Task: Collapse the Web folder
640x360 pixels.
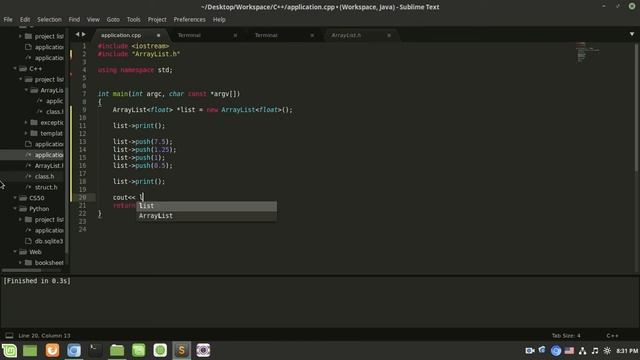Action: click(15, 252)
